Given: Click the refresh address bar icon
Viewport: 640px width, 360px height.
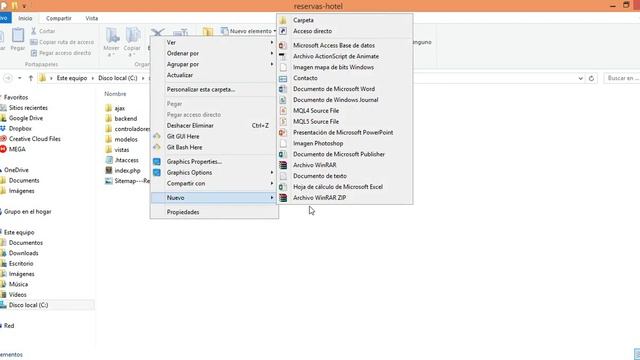Looking at the screenshot, I should 591,78.
